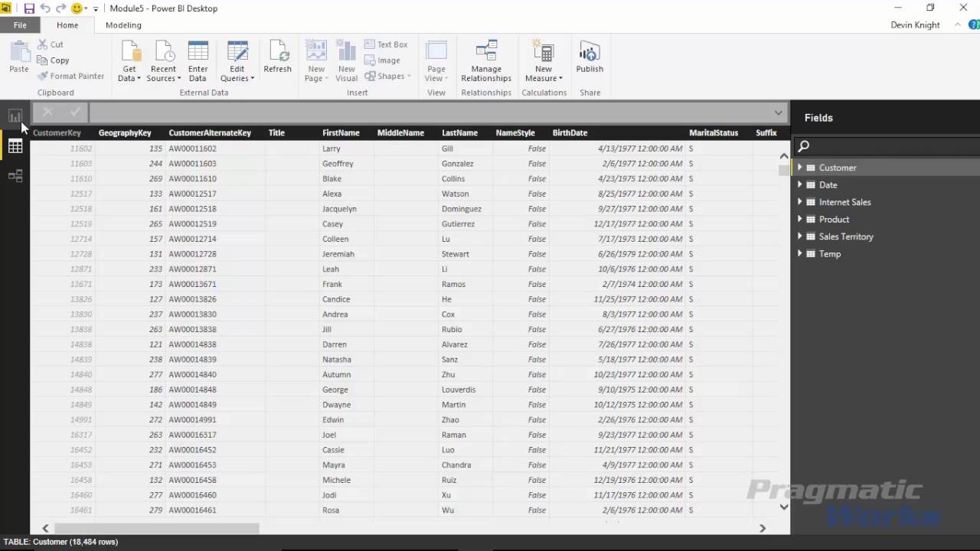Image resolution: width=980 pixels, height=551 pixels.
Task: Open Shapes insert option
Action: click(388, 76)
